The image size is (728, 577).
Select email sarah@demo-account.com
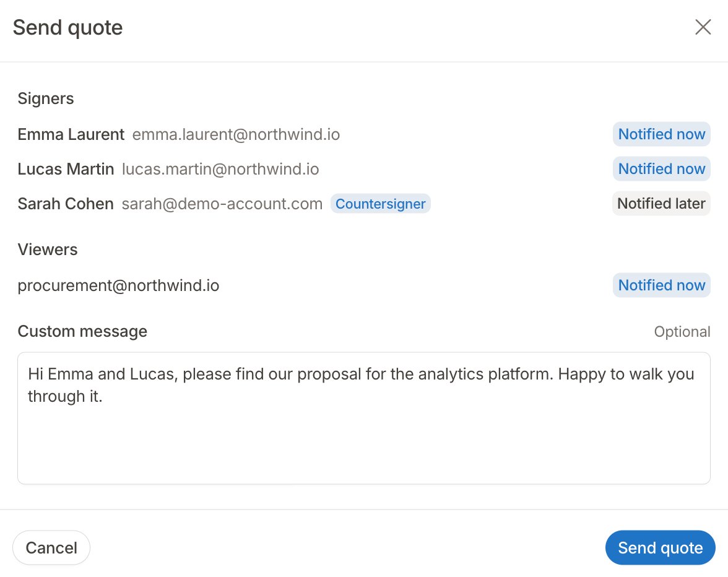[222, 204]
